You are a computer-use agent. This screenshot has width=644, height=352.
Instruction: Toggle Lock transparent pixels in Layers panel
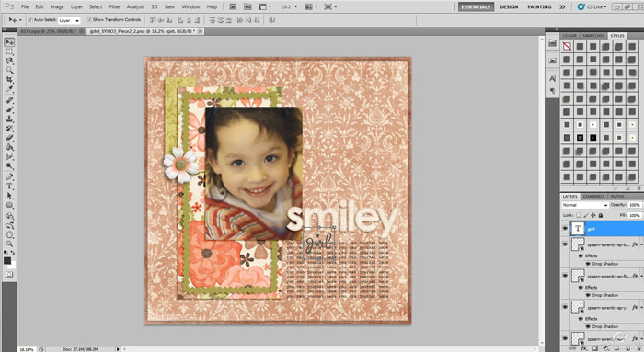(x=579, y=215)
